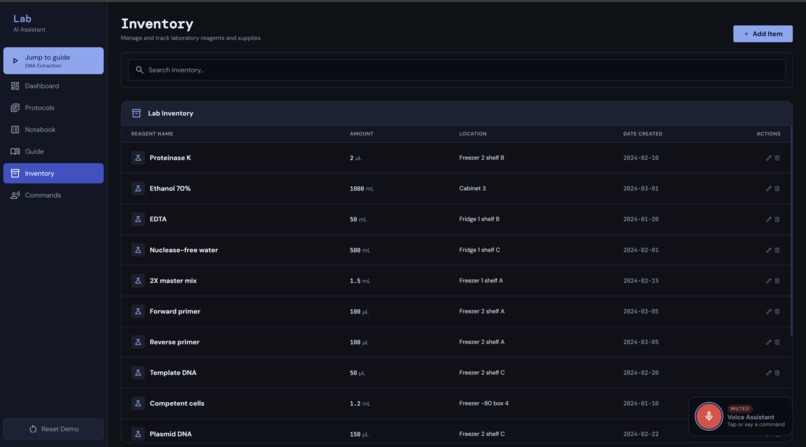Click the 2024-01-20 date cell
806x447 pixels.
coord(640,219)
